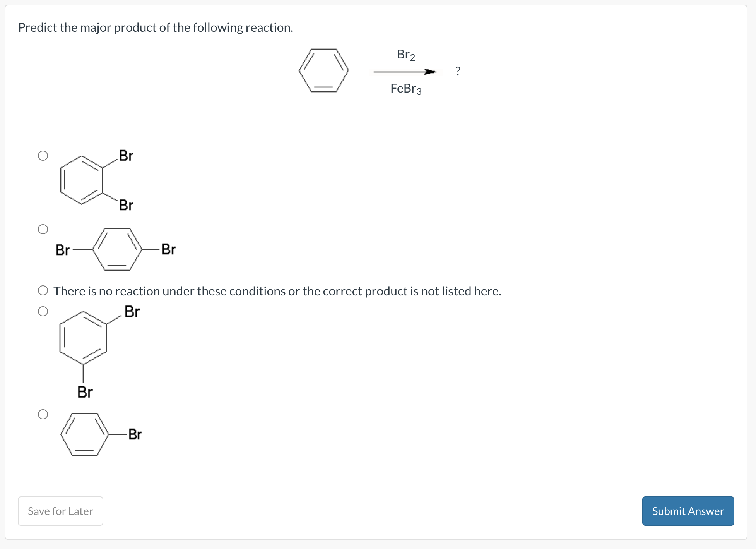The width and height of the screenshot is (756, 549).
Task: Choose the 'no reaction' answer option
Action: (43, 291)
